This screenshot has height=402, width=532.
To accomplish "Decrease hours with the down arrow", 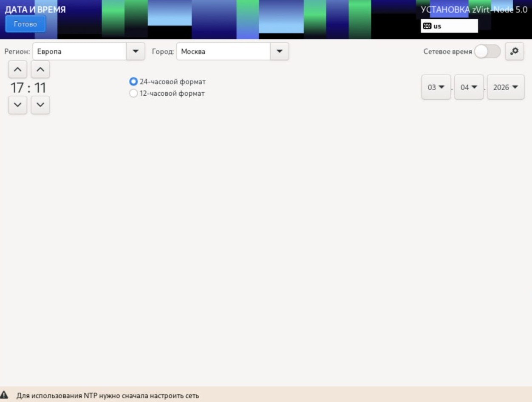I will pos(17,105).
